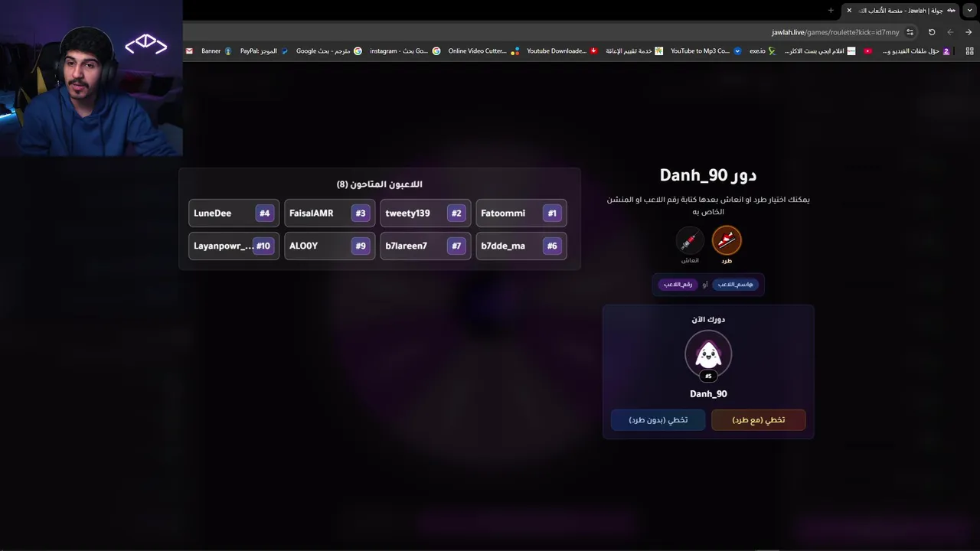Image resolution: width=980 pixels, height=551 pixels.
Task: Click skip without kick button (تخطي بدون طرد)
Action: click(658, 420)
